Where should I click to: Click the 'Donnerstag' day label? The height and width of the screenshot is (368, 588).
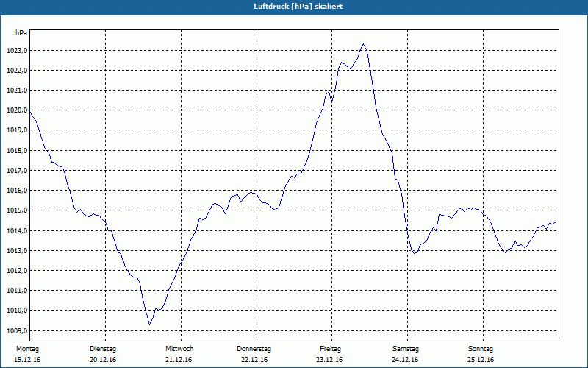pos(254,349)
